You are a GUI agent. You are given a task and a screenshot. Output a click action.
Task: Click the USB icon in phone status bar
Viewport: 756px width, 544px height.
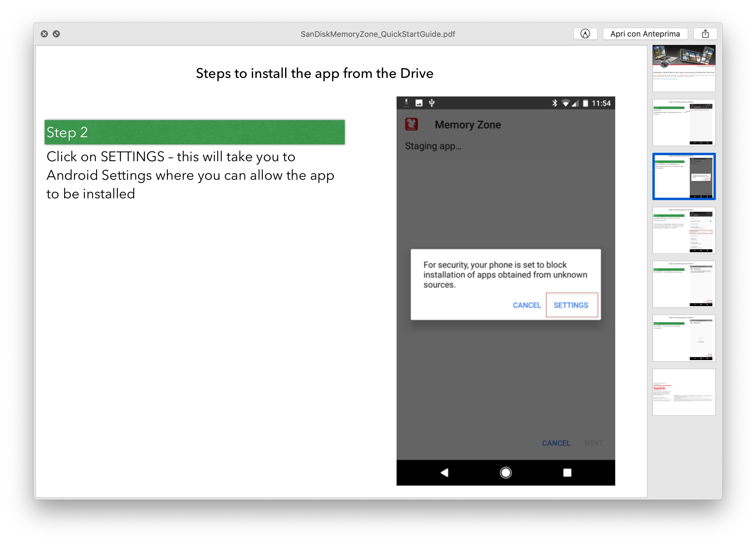[432, 103]
